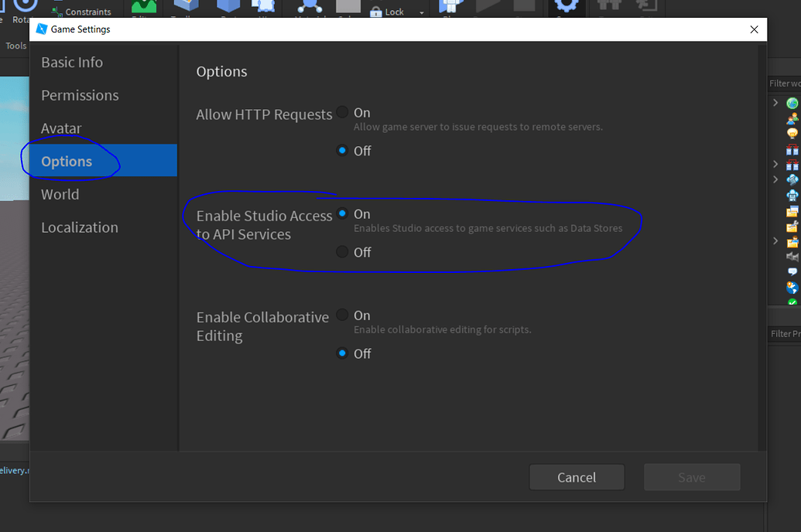Set Studio API access to Off
Image resolution: width=801 pixels, height=532 pixels.
pos(342,252)
